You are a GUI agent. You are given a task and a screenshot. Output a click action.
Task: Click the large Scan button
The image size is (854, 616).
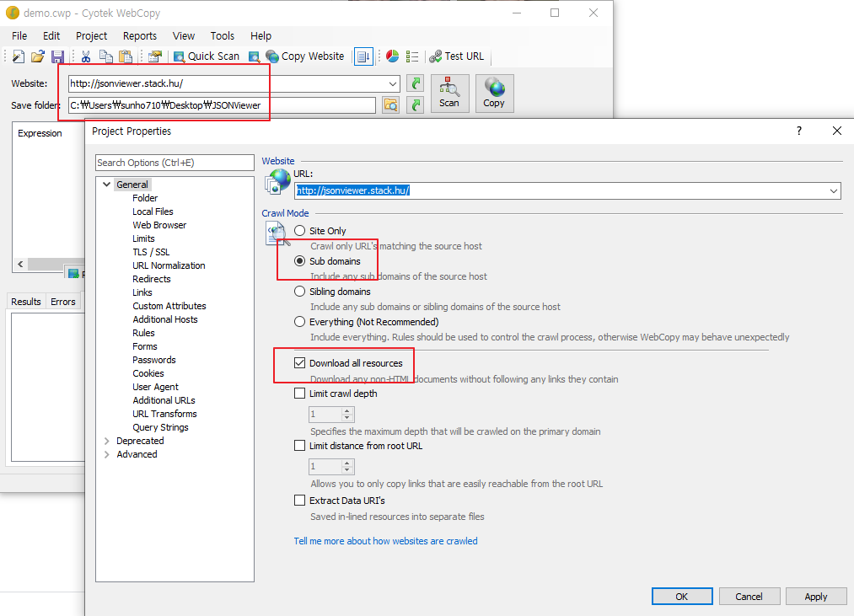coord(450,94)
